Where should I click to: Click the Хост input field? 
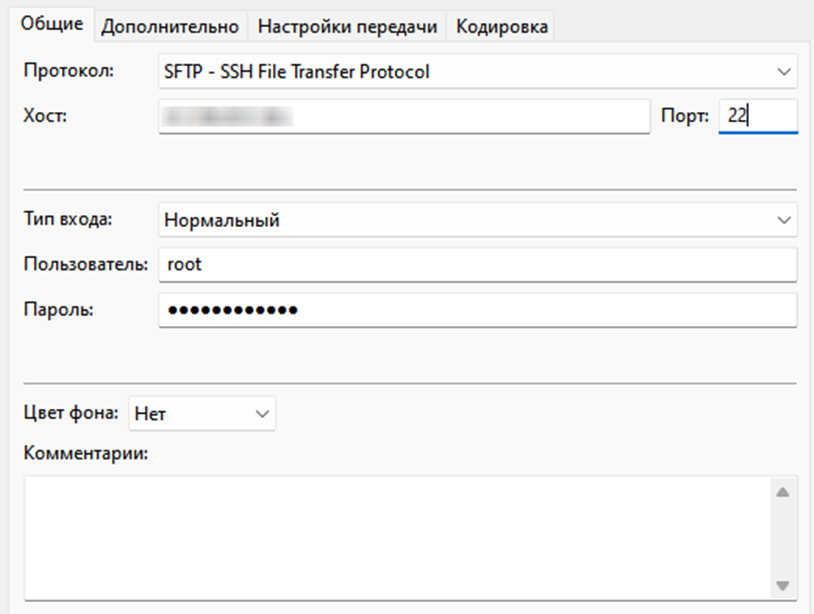(x=404, y=116)
